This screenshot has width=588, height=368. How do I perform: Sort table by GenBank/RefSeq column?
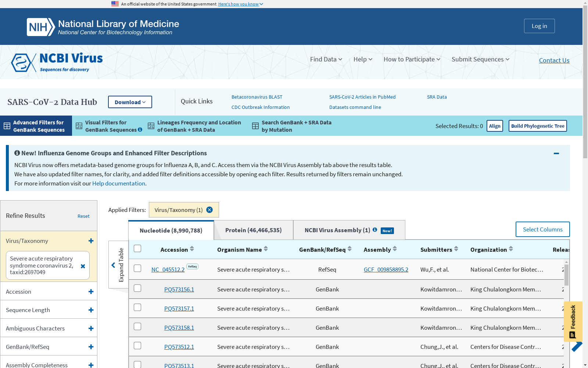coord(349,249)
